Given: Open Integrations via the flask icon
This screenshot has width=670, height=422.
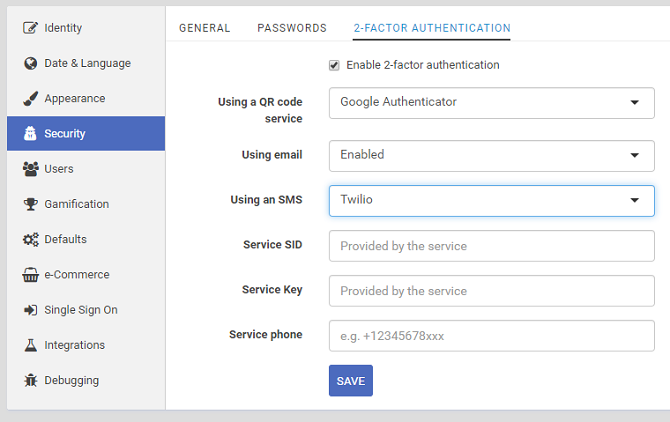Looking at the screenshot, I should click(x=30, y=345).
